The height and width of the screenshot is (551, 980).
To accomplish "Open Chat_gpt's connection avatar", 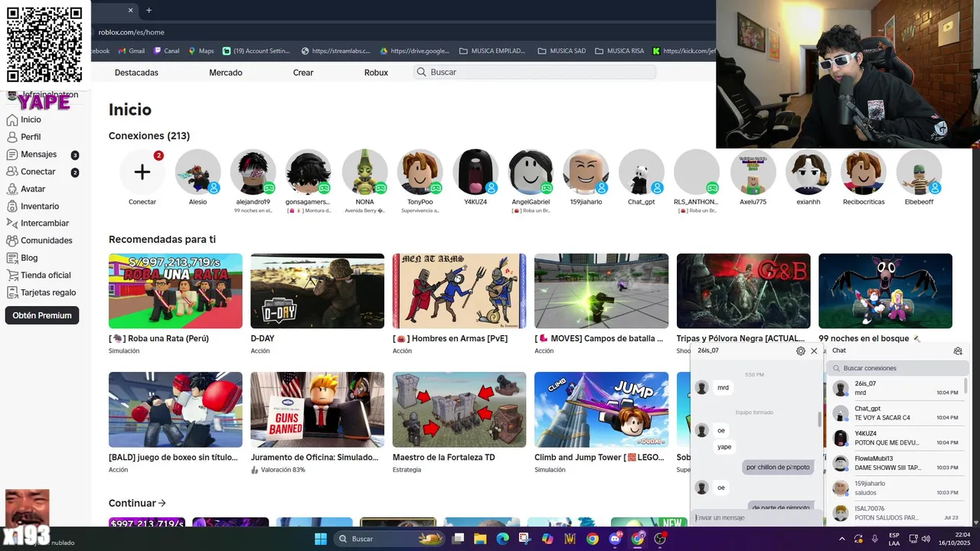I will pos(642,172).
